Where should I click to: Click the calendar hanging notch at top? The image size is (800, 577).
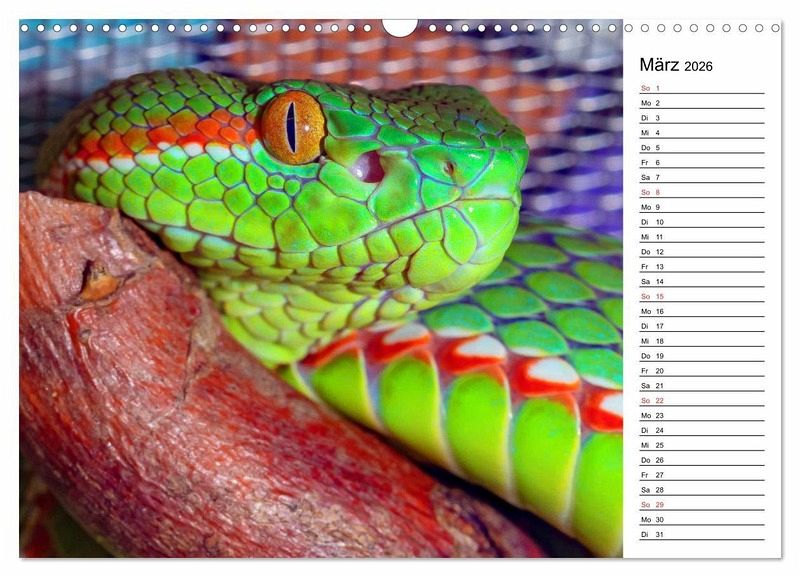point(400,27)
